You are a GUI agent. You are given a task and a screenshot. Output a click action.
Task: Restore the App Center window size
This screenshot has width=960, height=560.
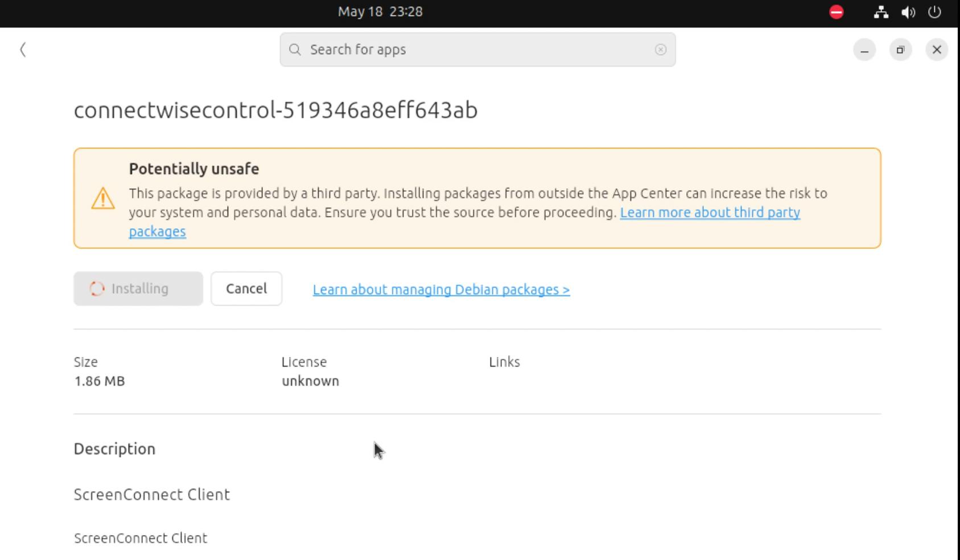click(x=900, y=50)
